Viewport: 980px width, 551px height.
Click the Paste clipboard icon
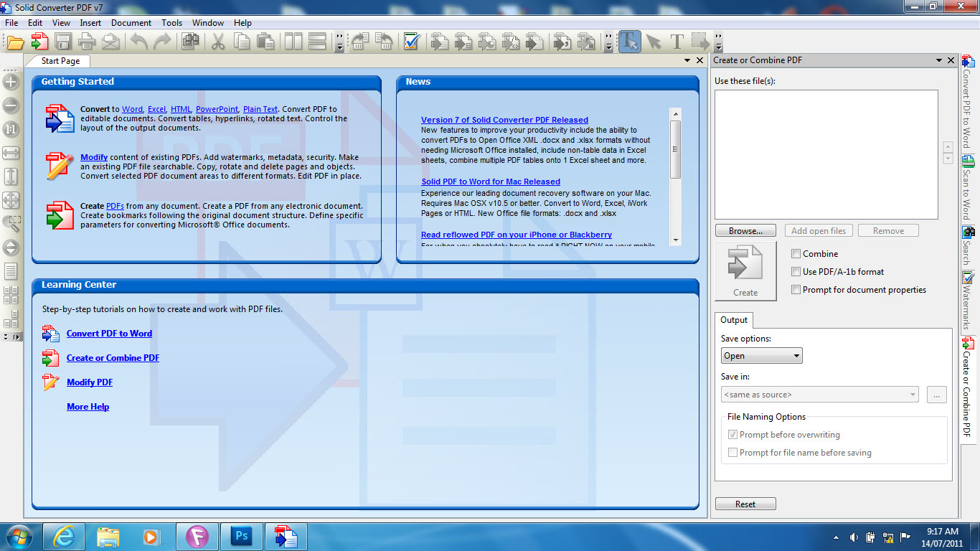pos(265,42)
